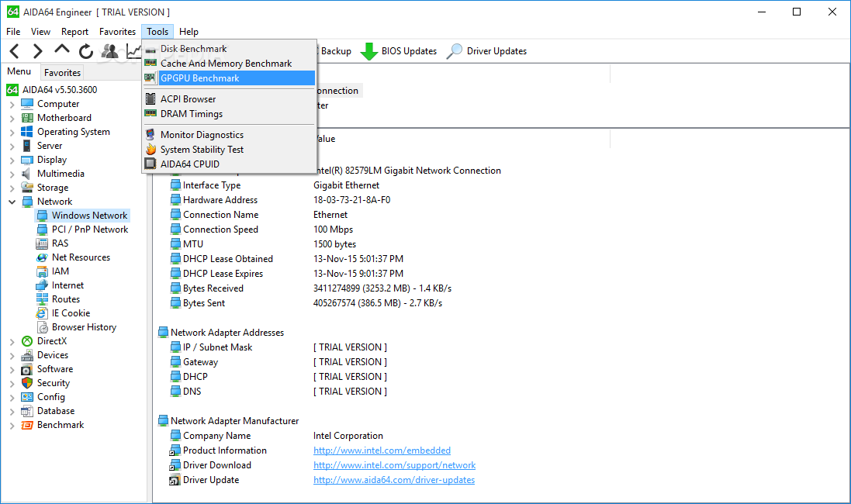
Task: Select the Internet tree item
Action: 67,285
